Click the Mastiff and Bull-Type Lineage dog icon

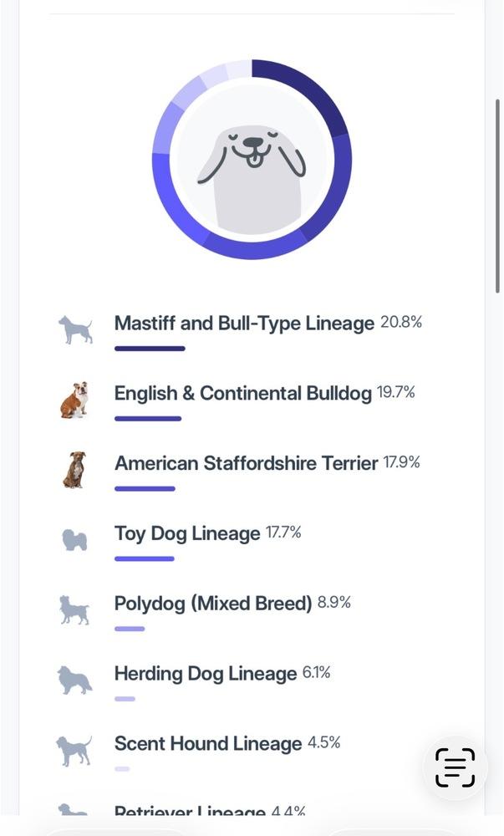coord(75,329)
